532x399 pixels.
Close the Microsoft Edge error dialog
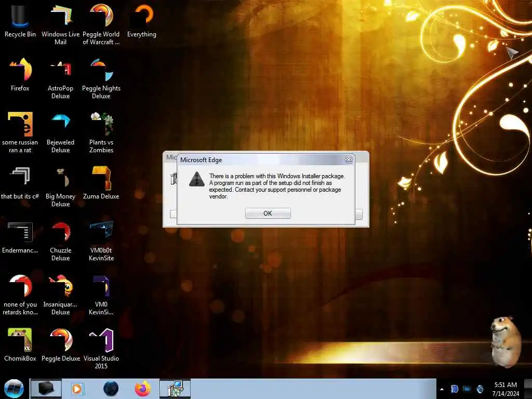[349, 159]
